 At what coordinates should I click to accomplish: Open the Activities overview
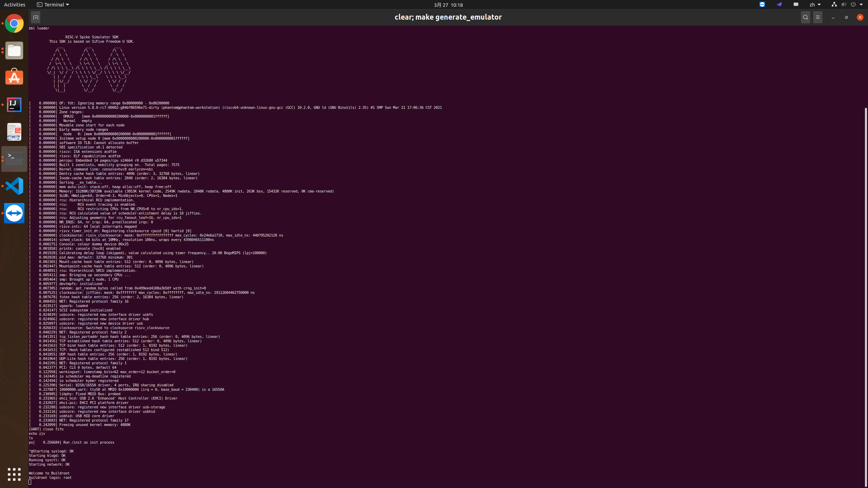tap(15, 5)
